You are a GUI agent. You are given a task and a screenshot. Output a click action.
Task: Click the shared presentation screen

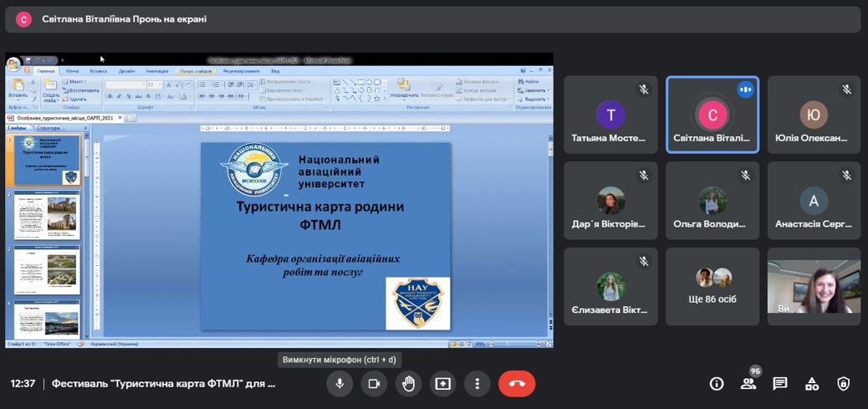[279, 201]
